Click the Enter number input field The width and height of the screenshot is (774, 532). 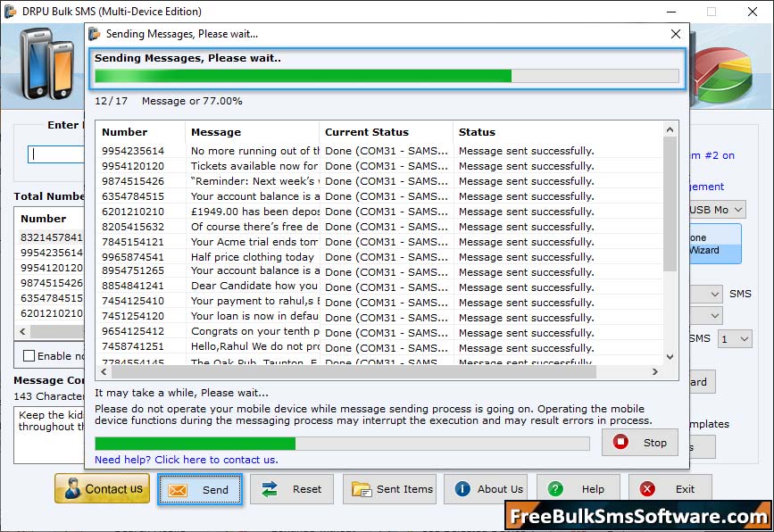coord(55,154)
